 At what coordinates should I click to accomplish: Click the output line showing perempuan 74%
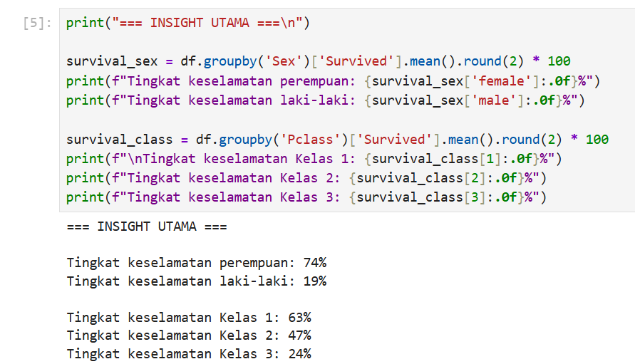(x=197, y=263)
